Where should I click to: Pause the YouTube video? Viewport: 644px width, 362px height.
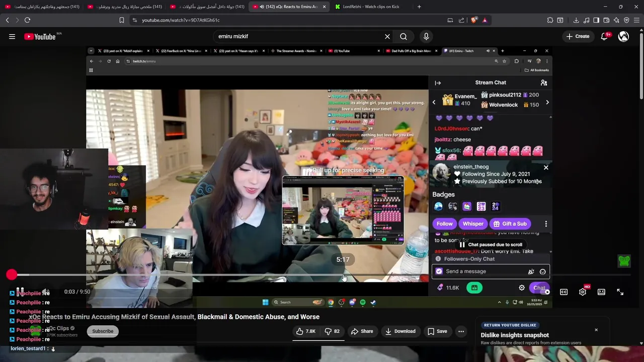click(20, 292)
